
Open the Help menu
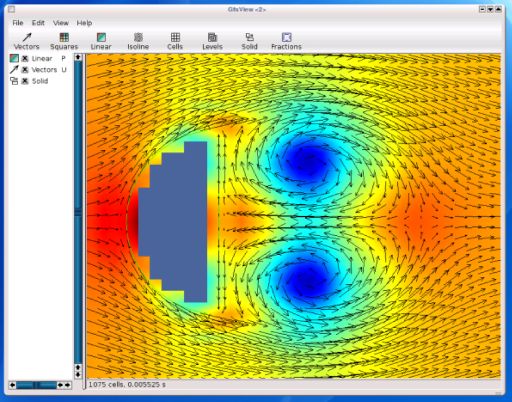(x=84, y=23)
